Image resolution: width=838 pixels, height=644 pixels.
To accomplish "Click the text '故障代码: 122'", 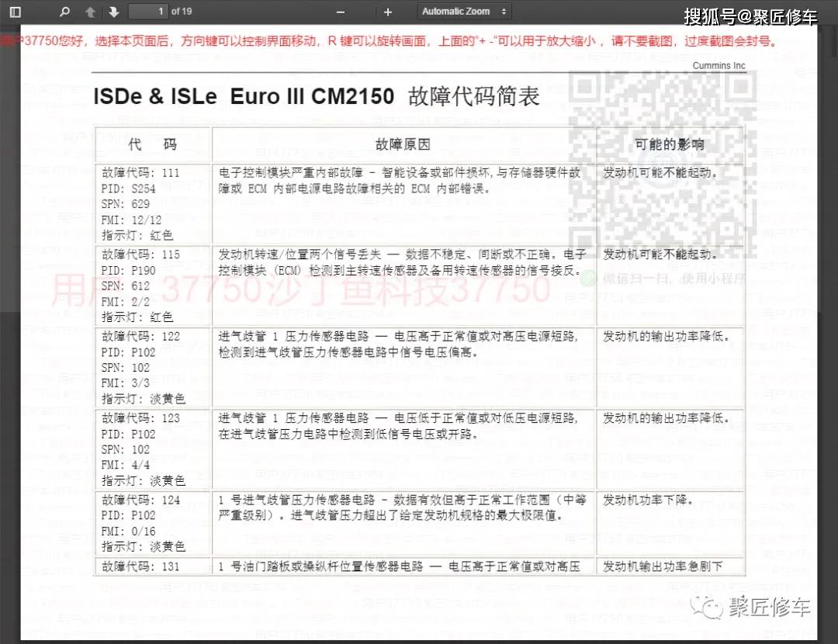I will [x=140, y=336].
